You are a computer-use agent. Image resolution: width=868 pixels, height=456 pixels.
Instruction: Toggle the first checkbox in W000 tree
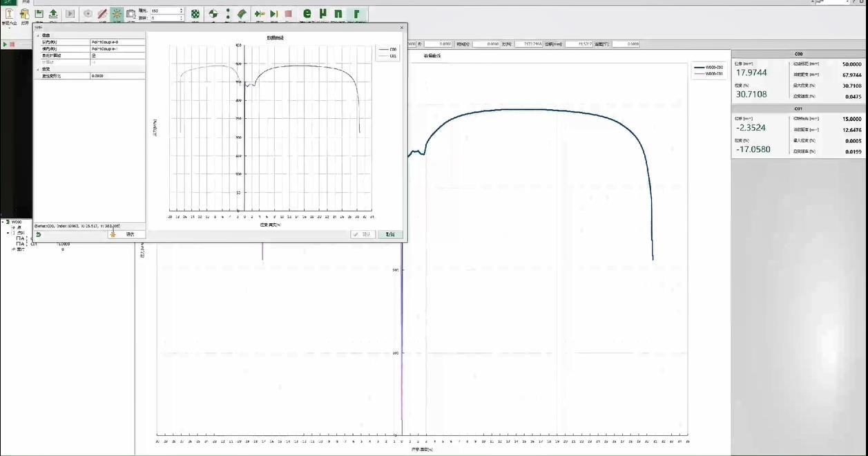[x=19, y=238]
